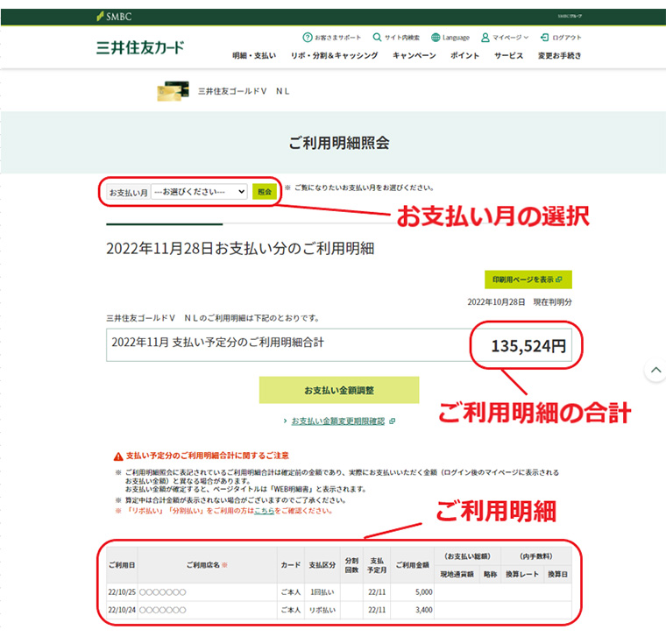
Task: Expand the マイページ dropdown
Action: pos(505,38)
